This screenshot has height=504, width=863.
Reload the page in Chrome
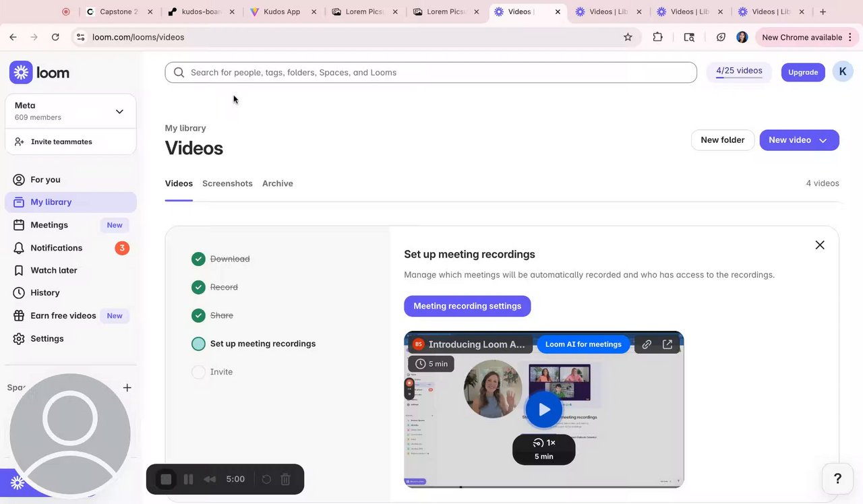pos(55,37)
